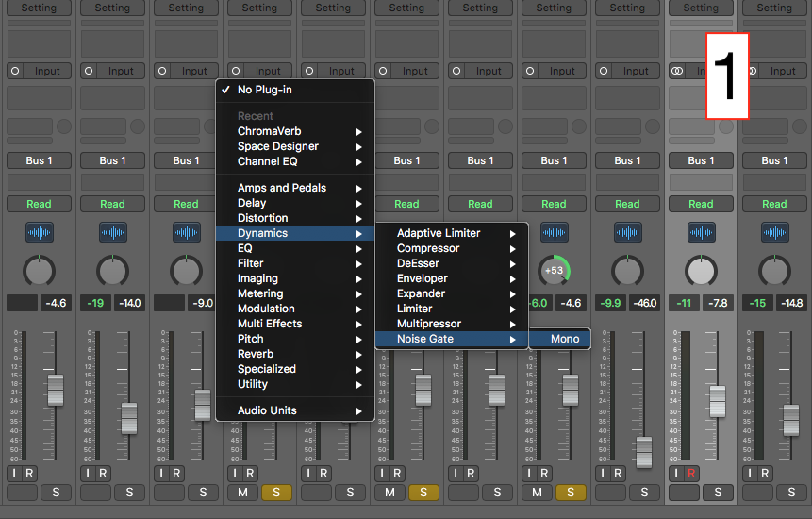812x519 pixels.
Task: Click mono circle on the -46.0 strip's Input
Action: click(x=604, y=71)
